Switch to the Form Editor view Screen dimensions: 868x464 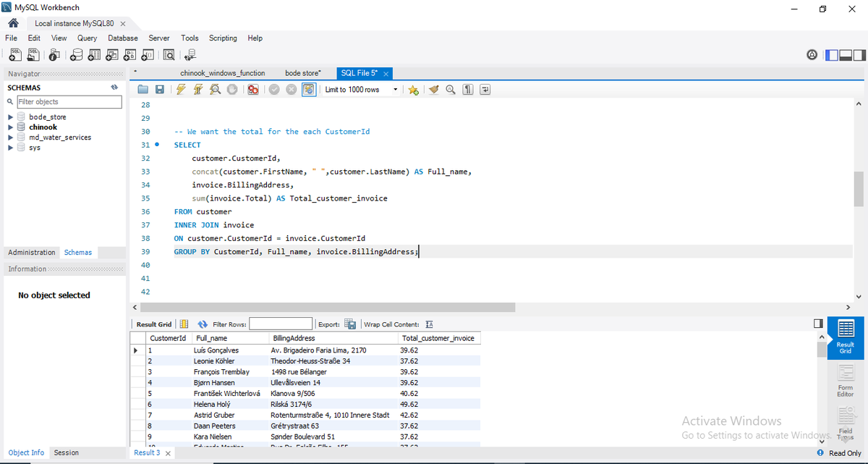[x=845, y=380]
